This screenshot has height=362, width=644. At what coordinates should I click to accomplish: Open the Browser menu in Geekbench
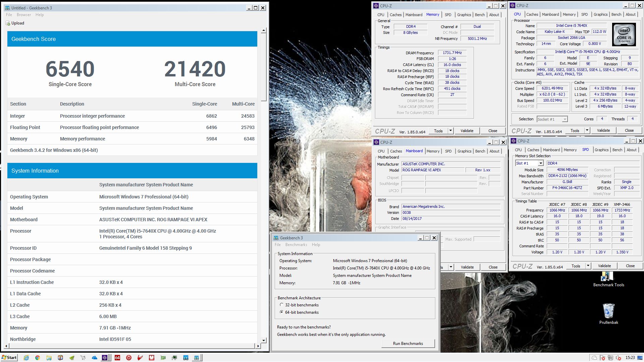pyautogui.click(x=24, y=15)
